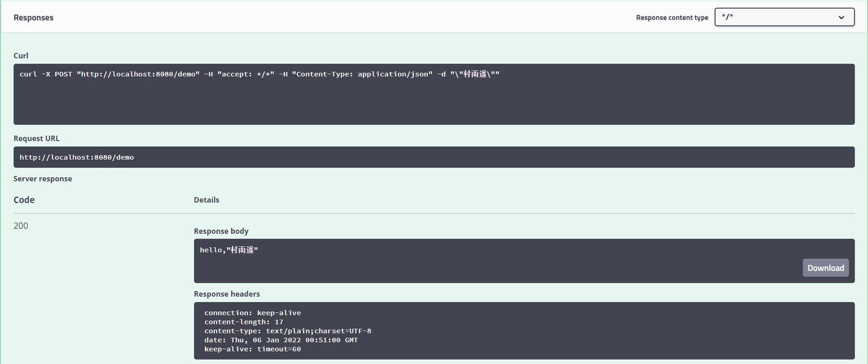Click the hello response body text
This screenshot has height=364, width=868.
[229, 250]
